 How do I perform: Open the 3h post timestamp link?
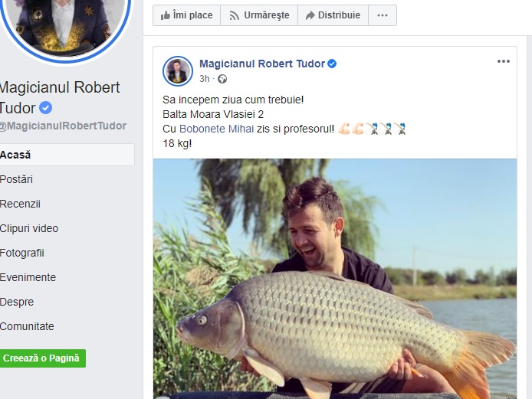coord(204,79)
